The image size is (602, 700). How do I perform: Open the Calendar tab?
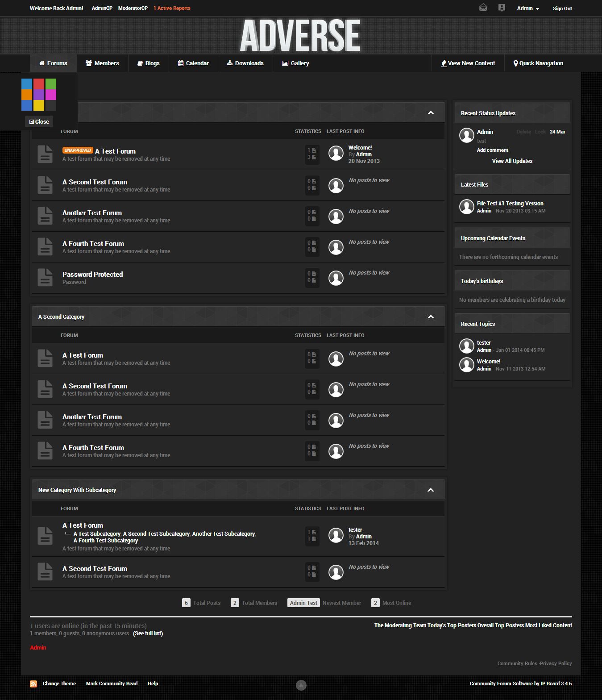point(193,63)
